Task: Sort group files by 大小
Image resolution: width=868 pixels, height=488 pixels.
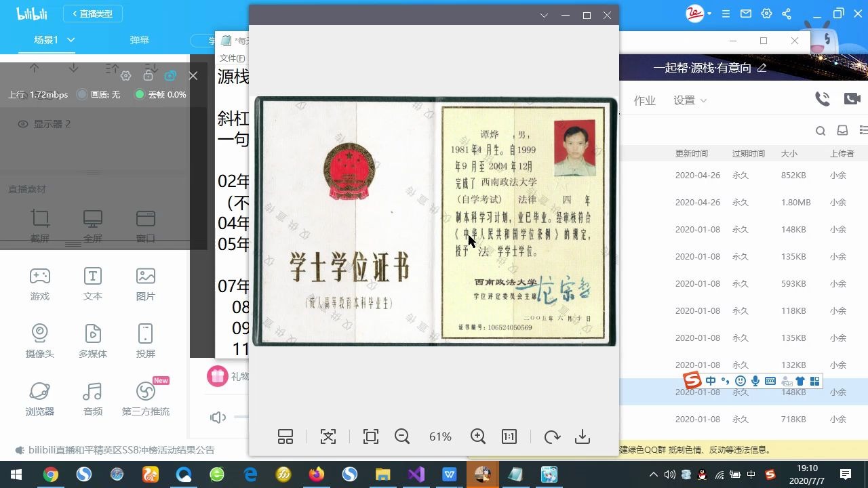Action: 789,154
